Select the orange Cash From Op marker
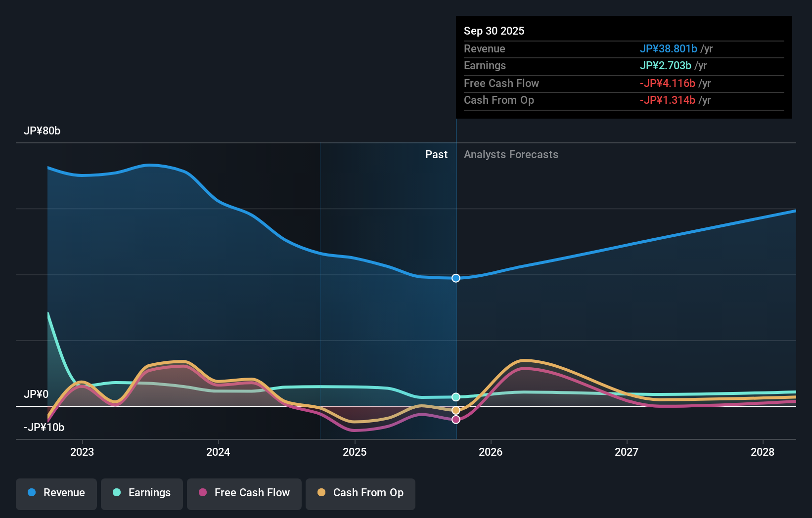 click(455, 409)
